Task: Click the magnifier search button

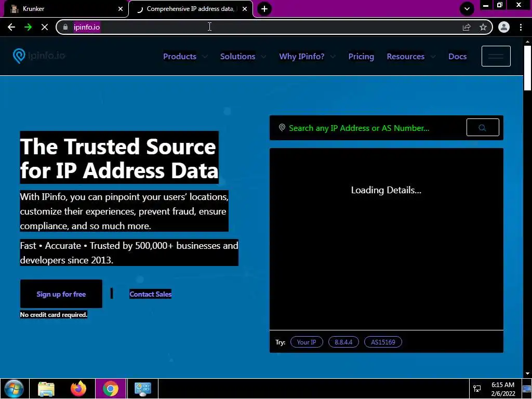Action: point(483,128)
